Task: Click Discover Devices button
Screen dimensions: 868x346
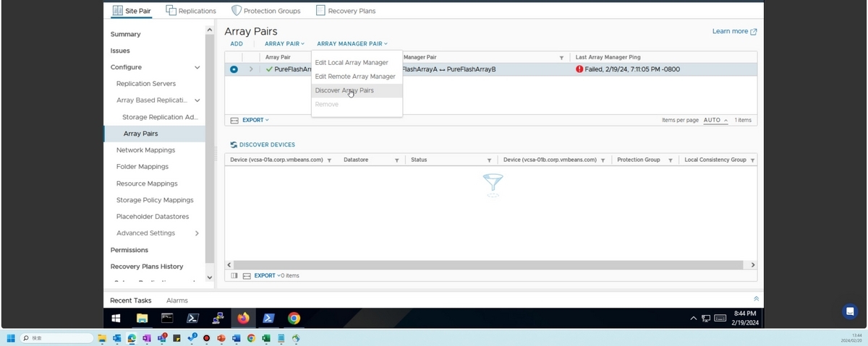Action: click(x=263, y=145)
